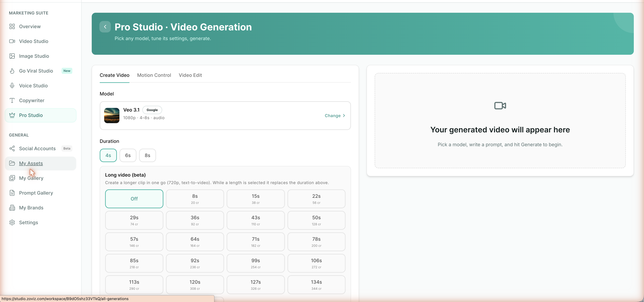The image size is (644, 302).
Task: Set long video to 127s
Action: (255, 285)
